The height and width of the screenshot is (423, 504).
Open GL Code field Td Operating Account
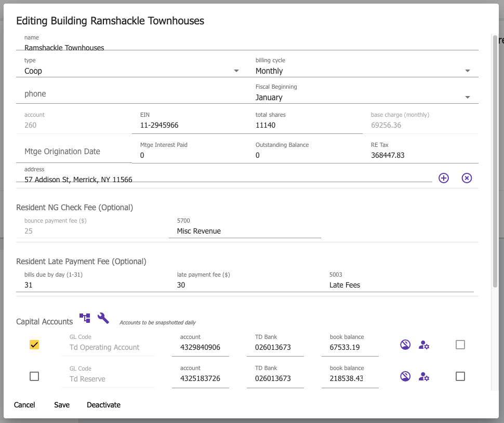[108, 344]
